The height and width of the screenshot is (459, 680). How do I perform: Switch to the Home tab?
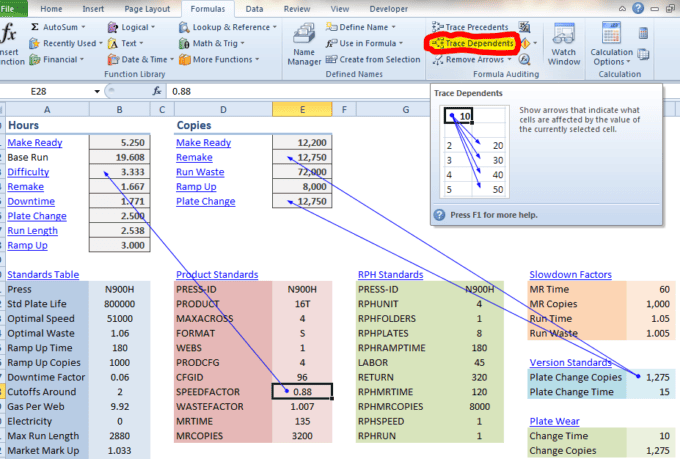pyautogui.click(x=51, y=9)
